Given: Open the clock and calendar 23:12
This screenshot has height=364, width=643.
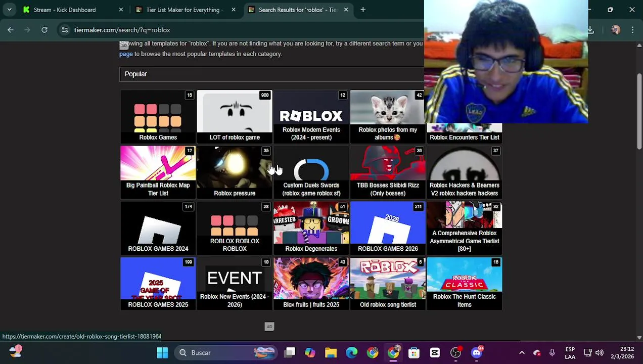Looking at the screenshot, I should 623,353.
